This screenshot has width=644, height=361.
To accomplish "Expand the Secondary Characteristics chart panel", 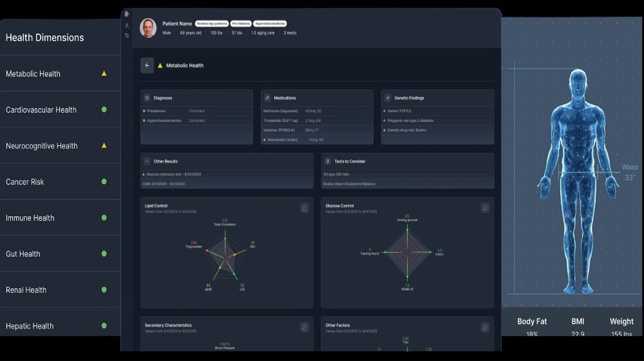I will pyautogui.click(x=304, y=327).
